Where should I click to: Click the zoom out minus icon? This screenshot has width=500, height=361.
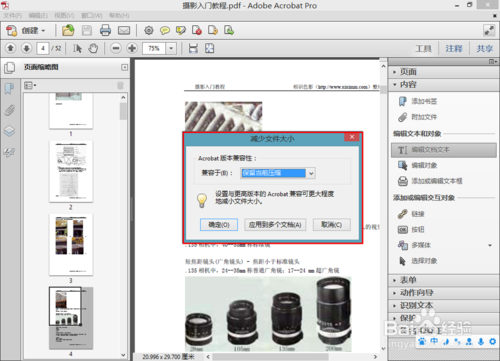(x=116, y=48)
